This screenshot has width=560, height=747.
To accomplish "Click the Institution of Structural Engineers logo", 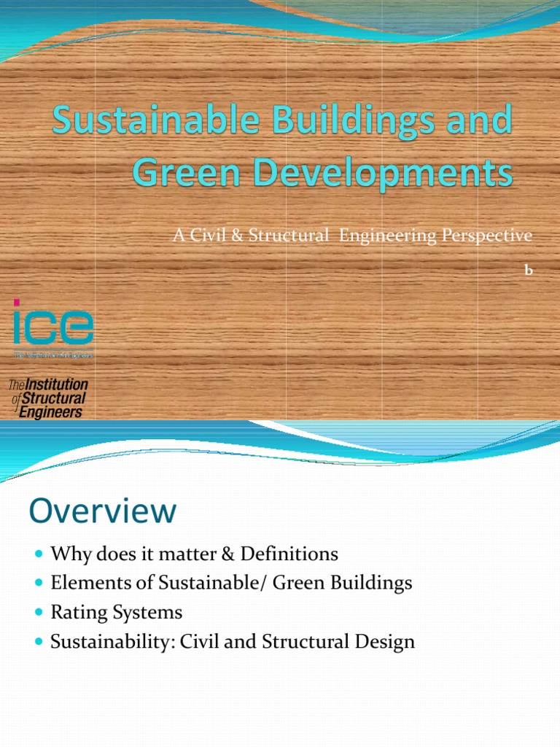I will 49,398.
